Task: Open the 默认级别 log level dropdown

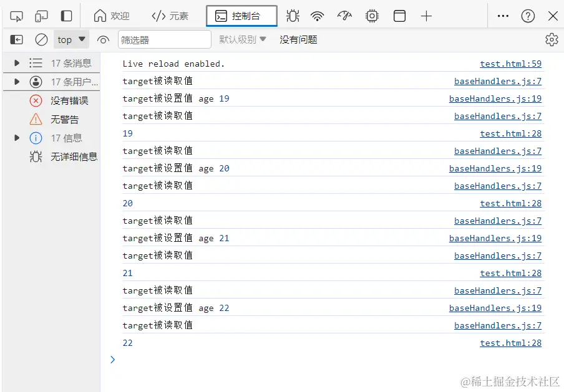Action: coord(243,39)
